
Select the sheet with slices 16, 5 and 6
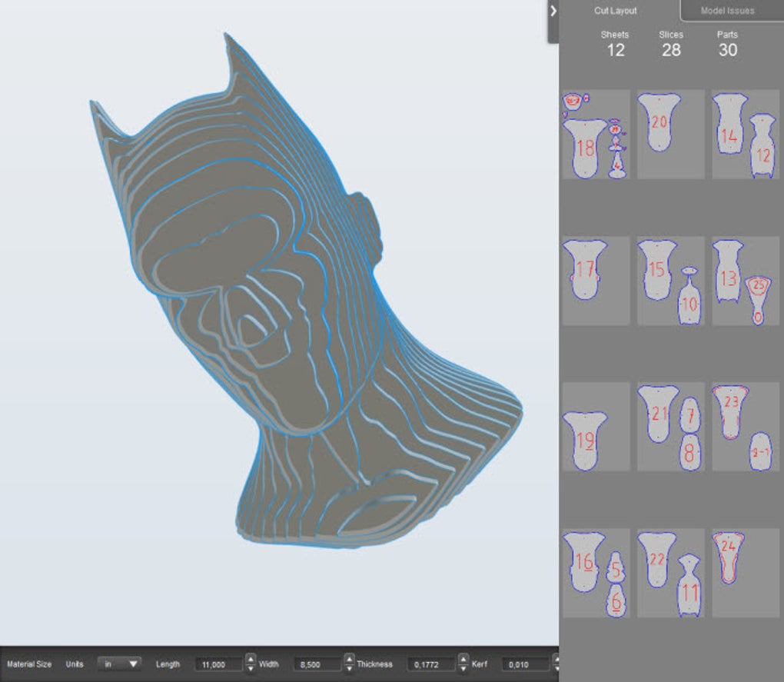point(596,574)
